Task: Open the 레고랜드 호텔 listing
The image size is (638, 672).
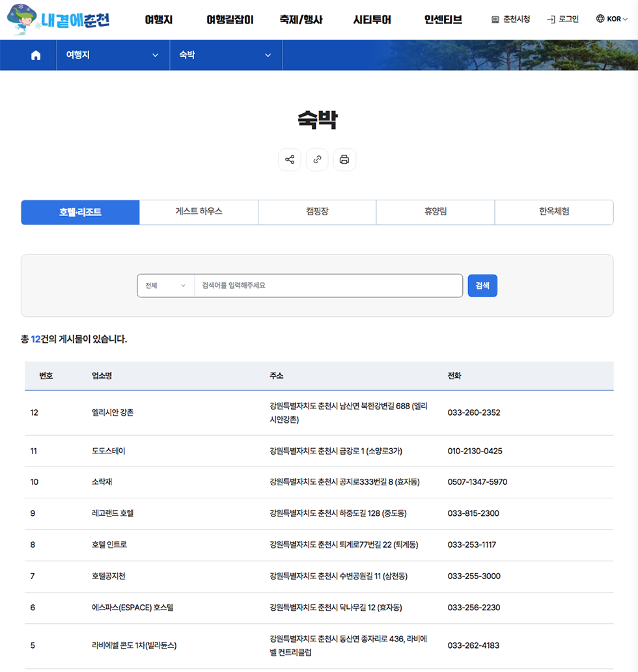Action: 113,513
